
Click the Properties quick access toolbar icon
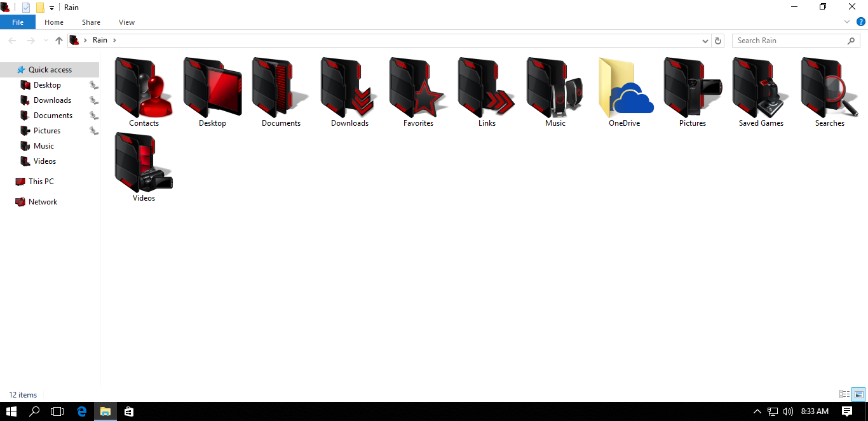click(x=26, y=8)
